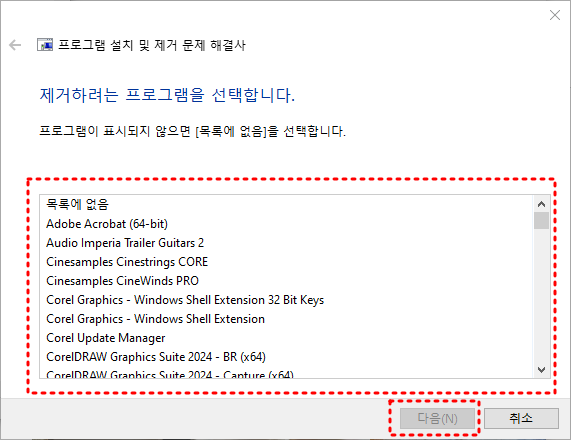Select CorelDRAW Graphics Suite 2024 - Capture (x64)

(x=286, y=373)
